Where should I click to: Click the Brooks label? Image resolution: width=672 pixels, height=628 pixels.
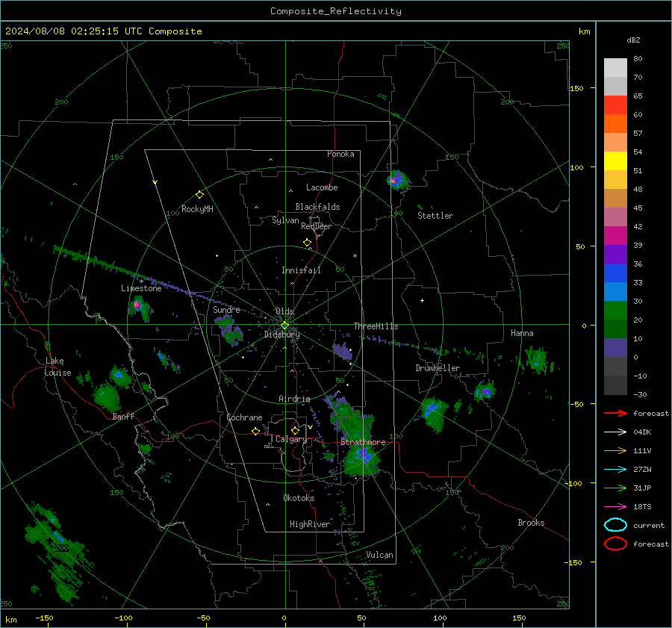coord(531,523)
